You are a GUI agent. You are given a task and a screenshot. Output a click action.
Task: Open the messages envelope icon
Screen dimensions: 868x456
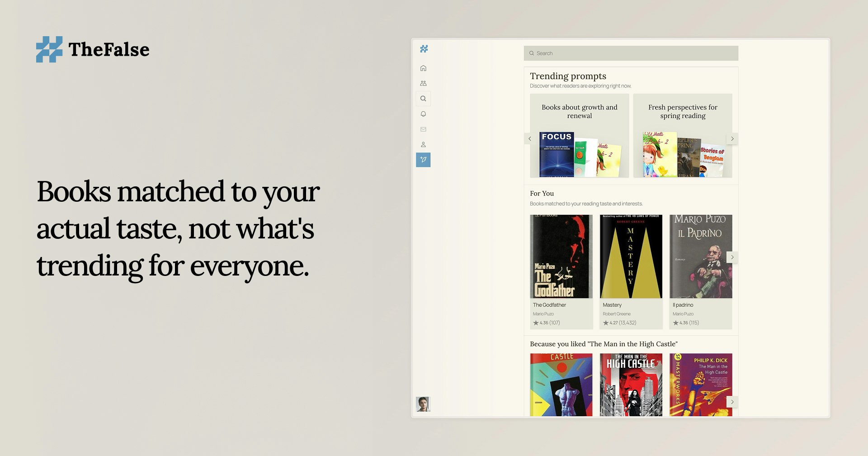pos(423,129)
